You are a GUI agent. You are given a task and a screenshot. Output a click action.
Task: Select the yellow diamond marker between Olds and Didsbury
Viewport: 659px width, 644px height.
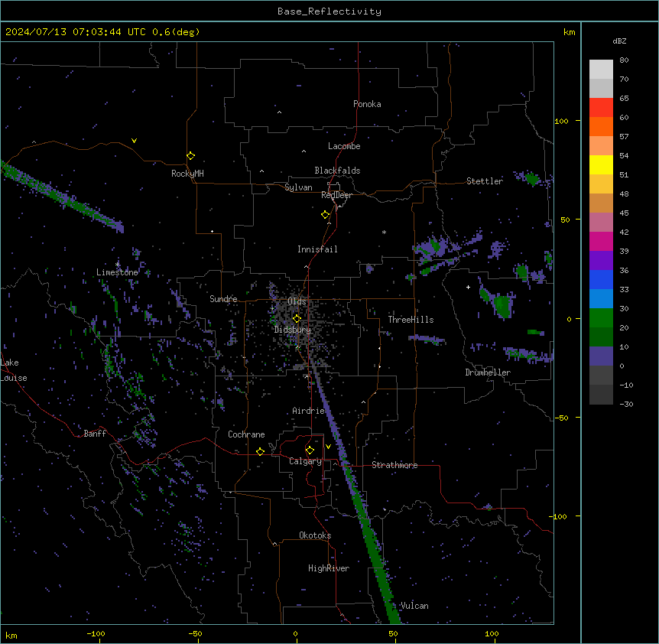coord(297,319)
